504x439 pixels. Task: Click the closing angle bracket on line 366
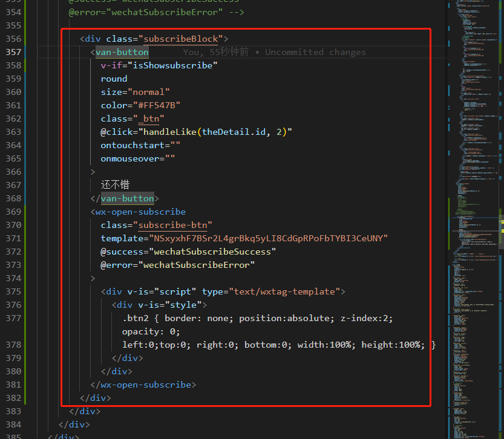(93, 172)
